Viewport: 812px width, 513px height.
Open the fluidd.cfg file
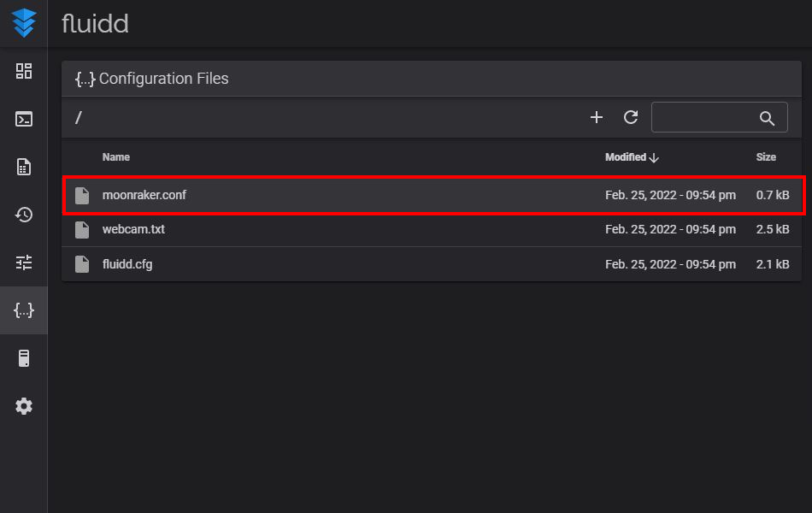click(127, 264)
